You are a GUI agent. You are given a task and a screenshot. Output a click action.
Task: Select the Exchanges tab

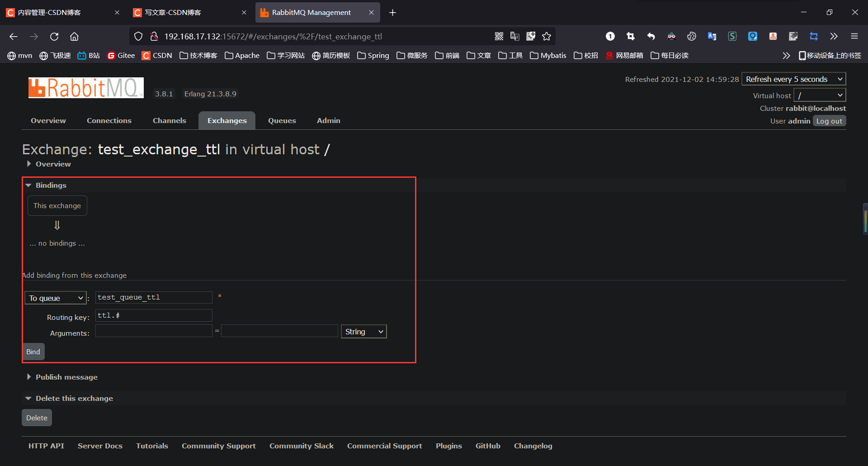227,120
